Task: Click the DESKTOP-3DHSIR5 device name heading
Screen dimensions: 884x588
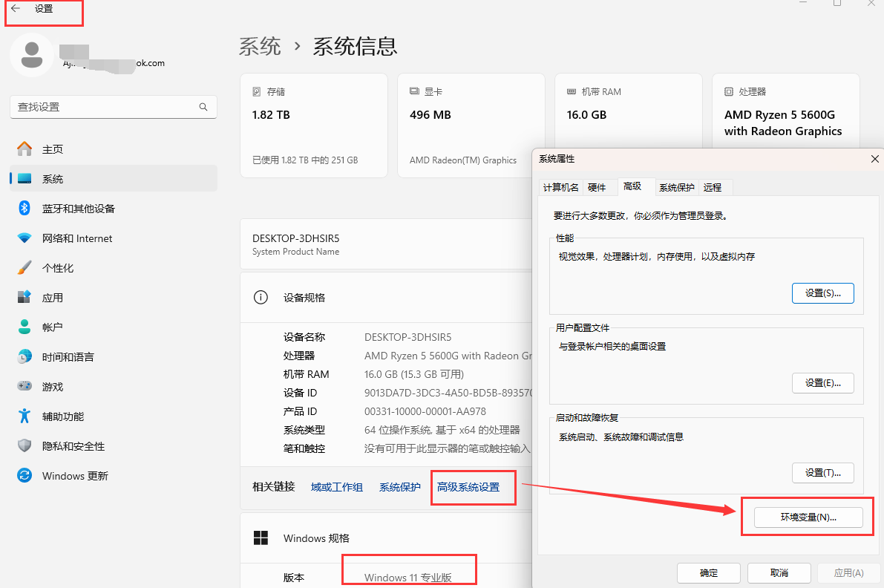Action: (295, 238)
